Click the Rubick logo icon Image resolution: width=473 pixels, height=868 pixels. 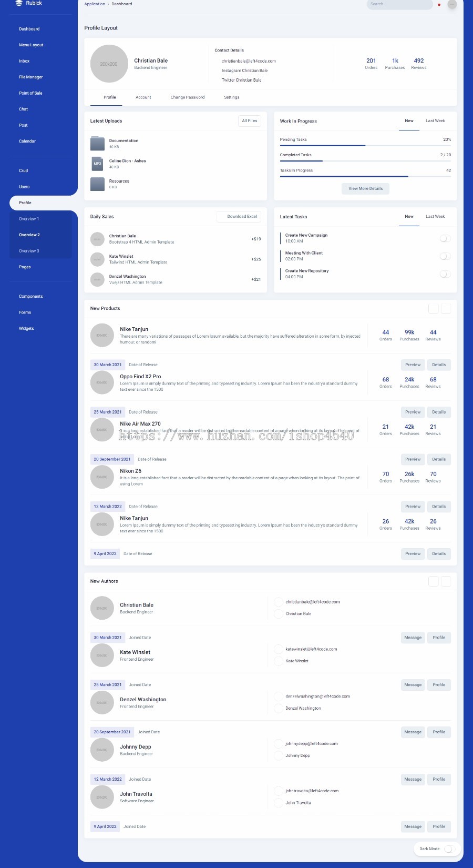[19, 3]
